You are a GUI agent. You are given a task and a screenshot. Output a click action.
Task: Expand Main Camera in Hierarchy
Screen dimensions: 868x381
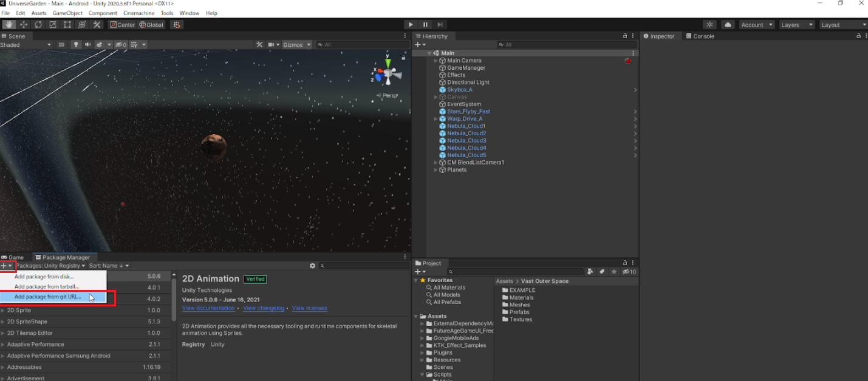(436, 61)
